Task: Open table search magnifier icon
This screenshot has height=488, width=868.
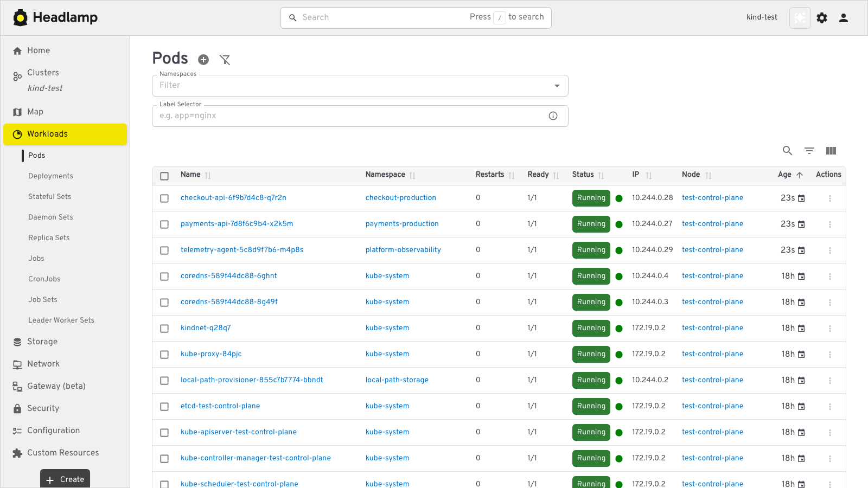Action: 788,151
